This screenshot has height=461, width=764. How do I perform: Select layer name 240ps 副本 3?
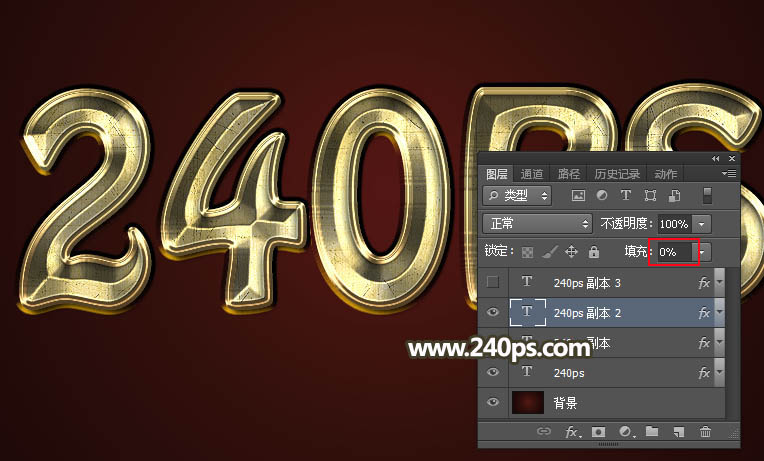tap(587, 283)
